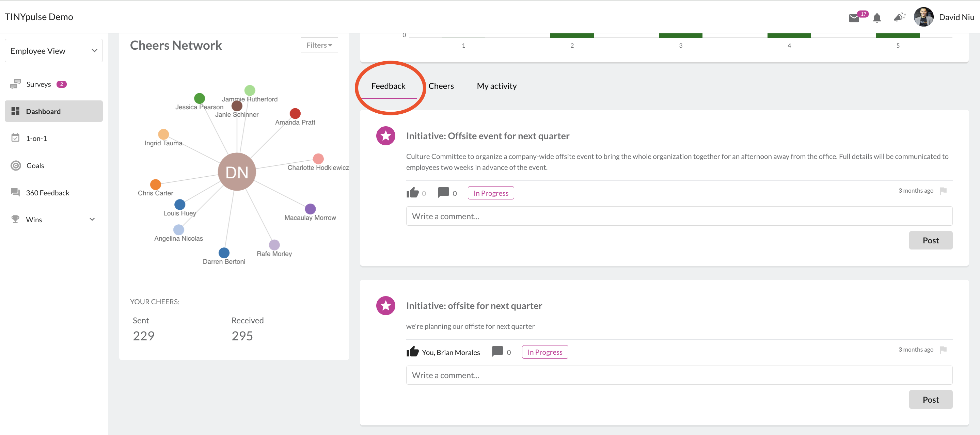The width and height of the screenshot is (980, 435).
Task: Select Chris Carter's orange node
Action: [156, 184]
